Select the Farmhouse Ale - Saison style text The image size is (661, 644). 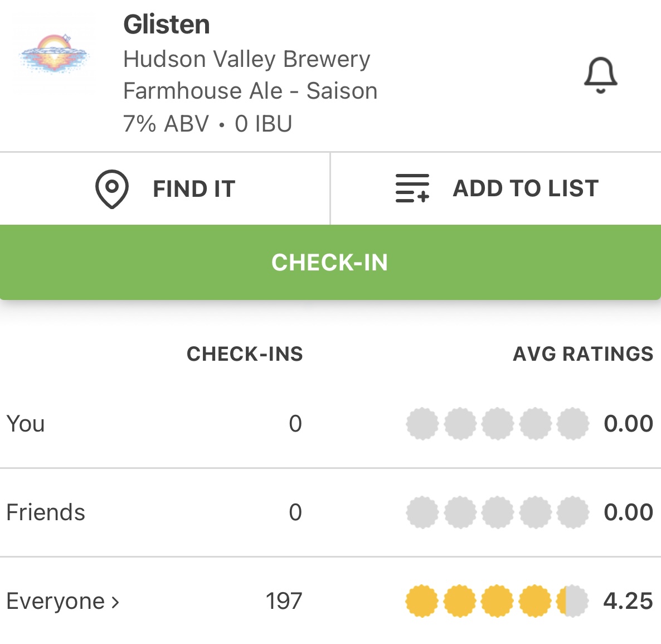tap(250, 91)
